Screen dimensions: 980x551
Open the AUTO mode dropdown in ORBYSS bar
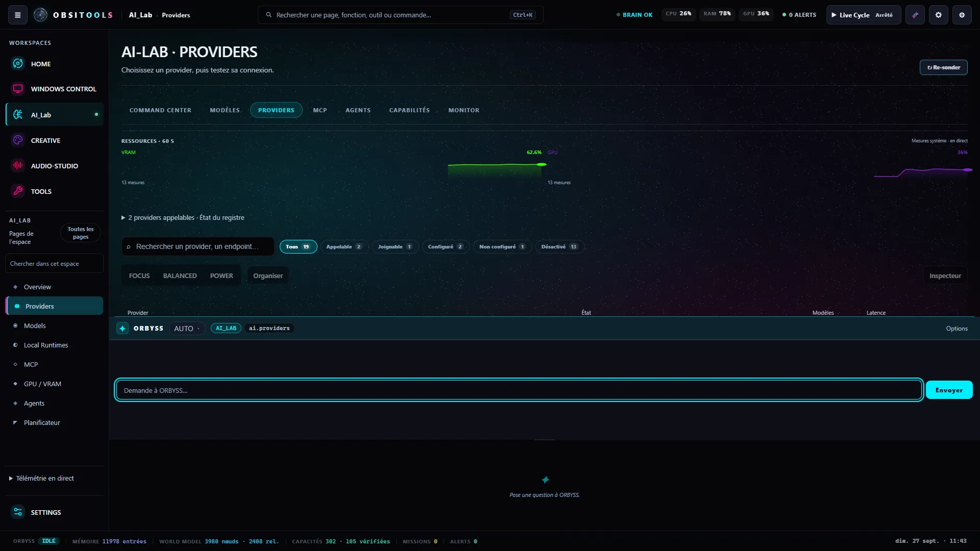[187, 329]
